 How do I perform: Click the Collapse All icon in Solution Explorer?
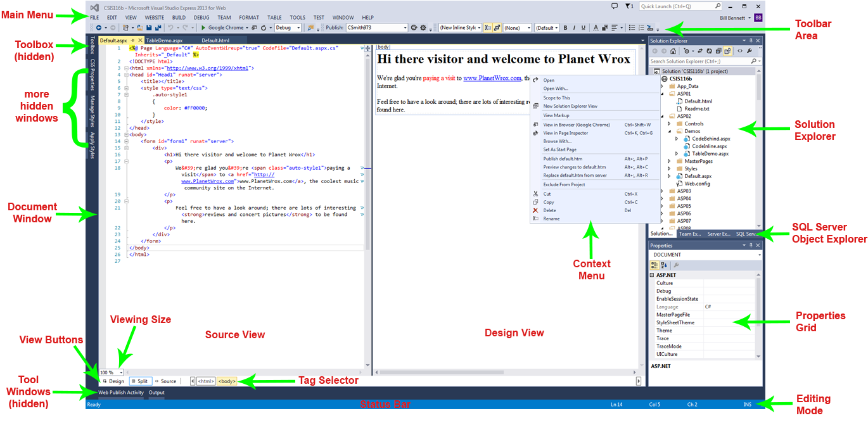pos(718,51)
